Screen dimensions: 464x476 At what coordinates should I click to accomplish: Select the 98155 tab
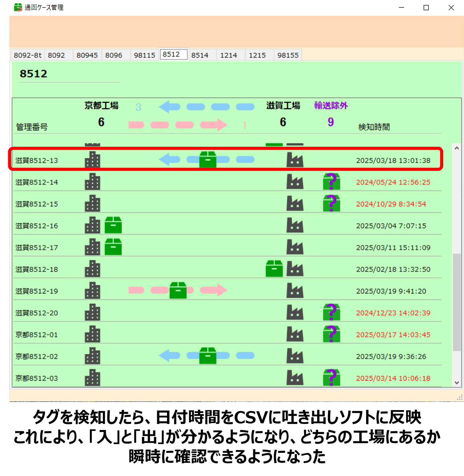288,55
